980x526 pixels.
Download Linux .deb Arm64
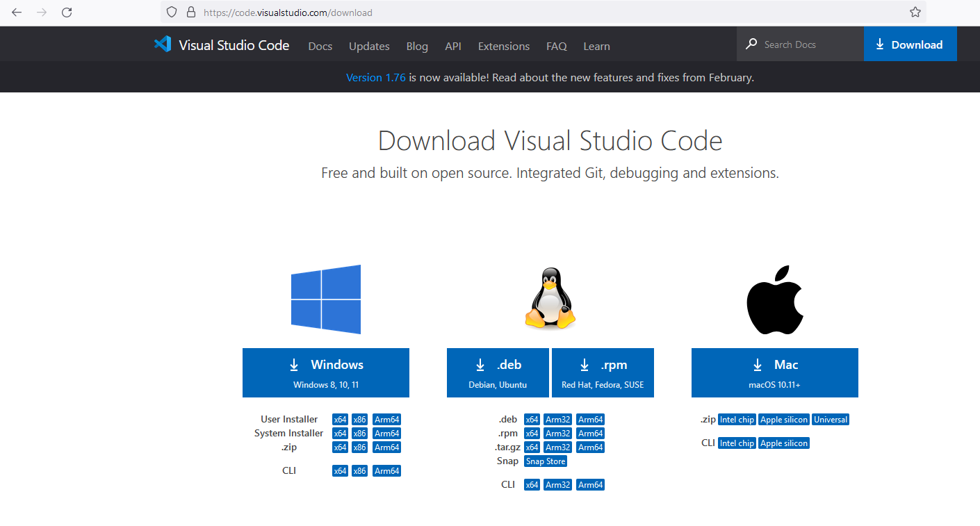click(591, 420)
